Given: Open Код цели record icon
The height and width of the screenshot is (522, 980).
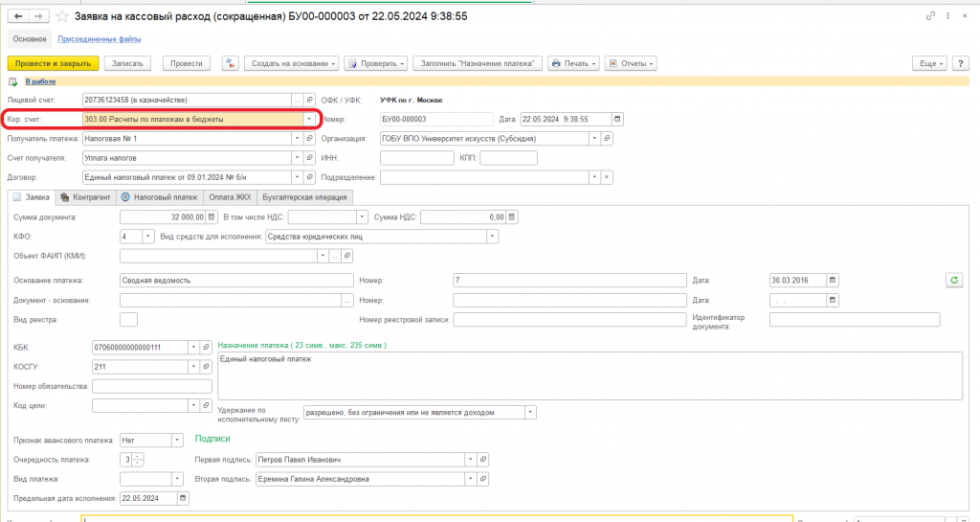Looking at the screenshot, I should (206, 406).
